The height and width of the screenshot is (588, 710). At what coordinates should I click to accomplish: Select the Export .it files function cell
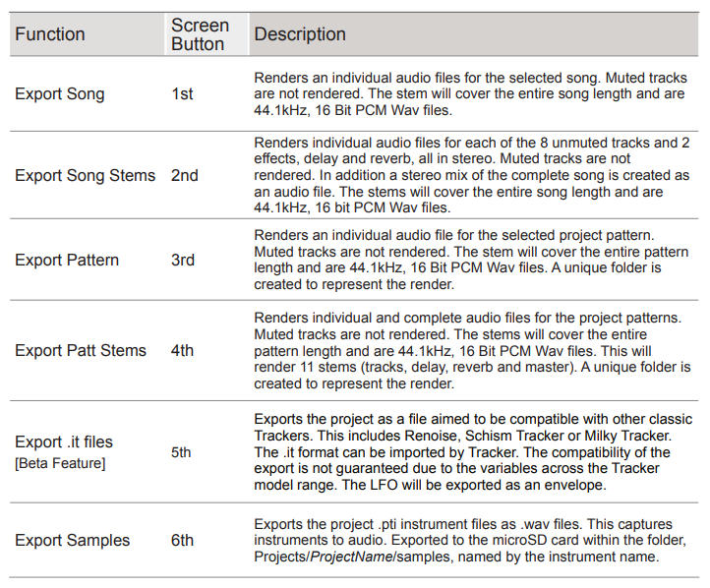click(64, 441)
